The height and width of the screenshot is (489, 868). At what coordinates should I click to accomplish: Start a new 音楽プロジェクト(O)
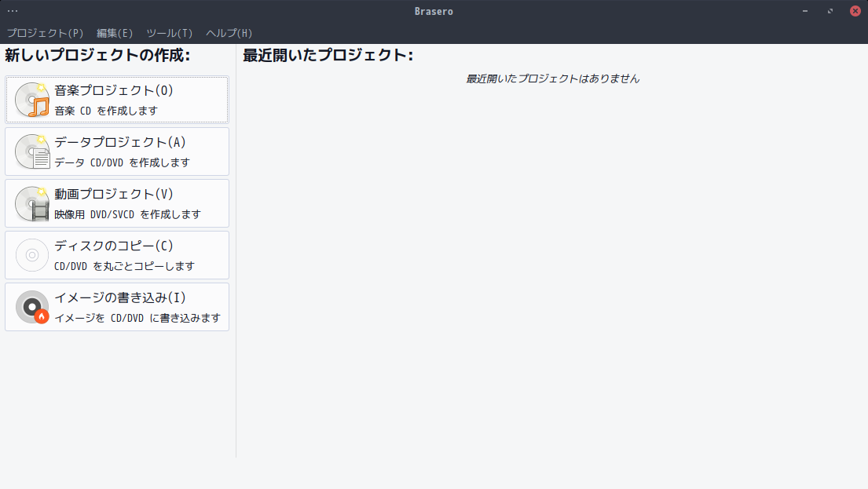pos(117,100)
